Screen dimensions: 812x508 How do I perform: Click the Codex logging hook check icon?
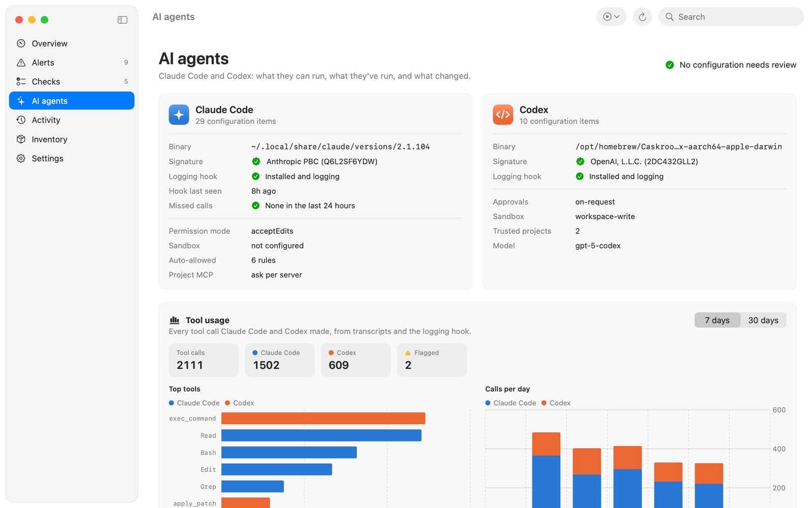(x=580, y=176)
